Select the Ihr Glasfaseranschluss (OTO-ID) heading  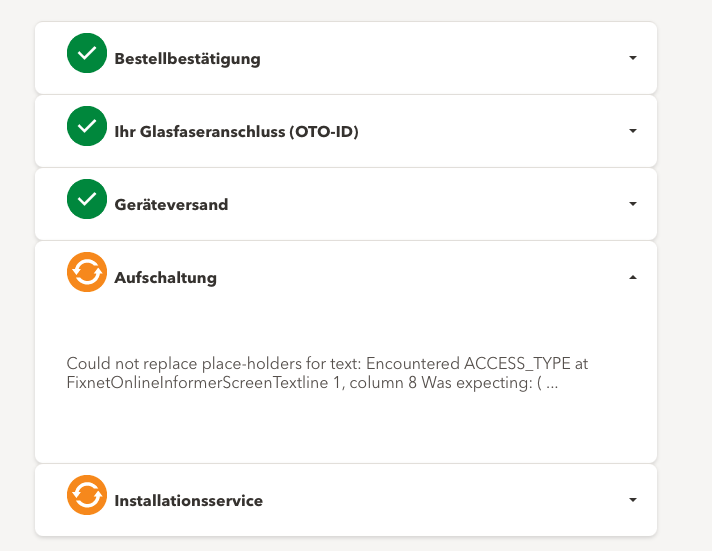[236, 132]
